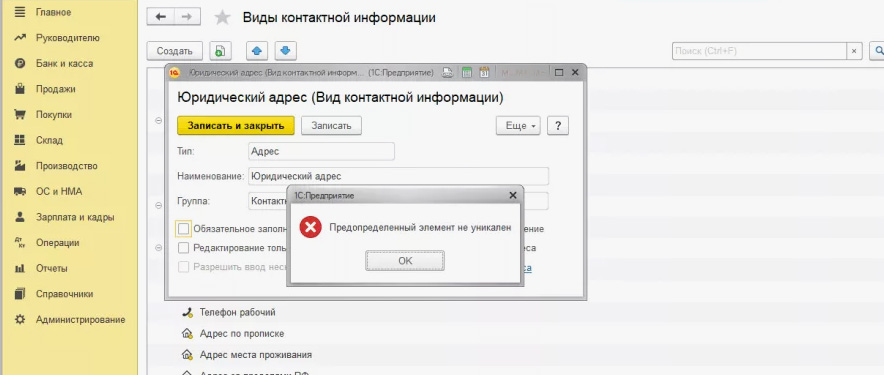Open the calculator from dialog title bar

pyautogui.click(x=467, y=73)
